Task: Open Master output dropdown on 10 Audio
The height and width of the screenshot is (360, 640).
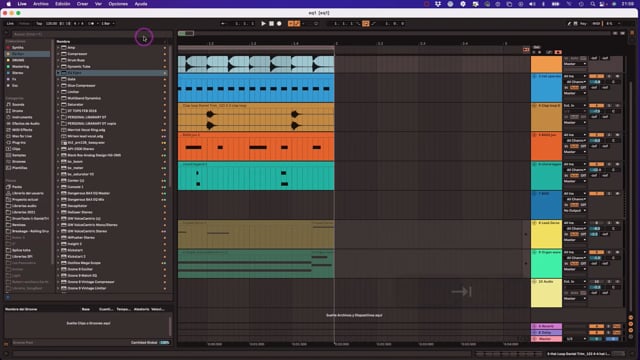Action: (575, 298)
